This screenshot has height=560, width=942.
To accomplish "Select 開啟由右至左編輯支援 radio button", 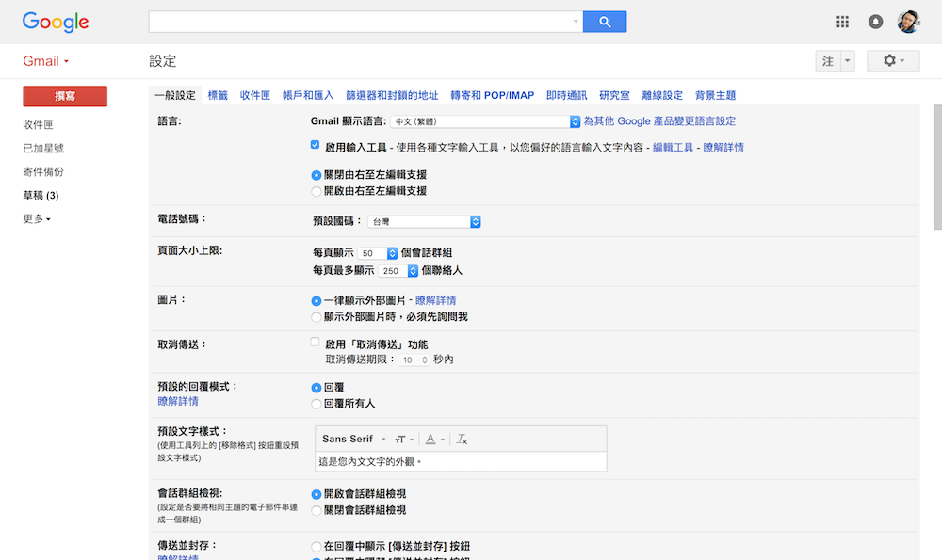I will [x=315, y=190].
